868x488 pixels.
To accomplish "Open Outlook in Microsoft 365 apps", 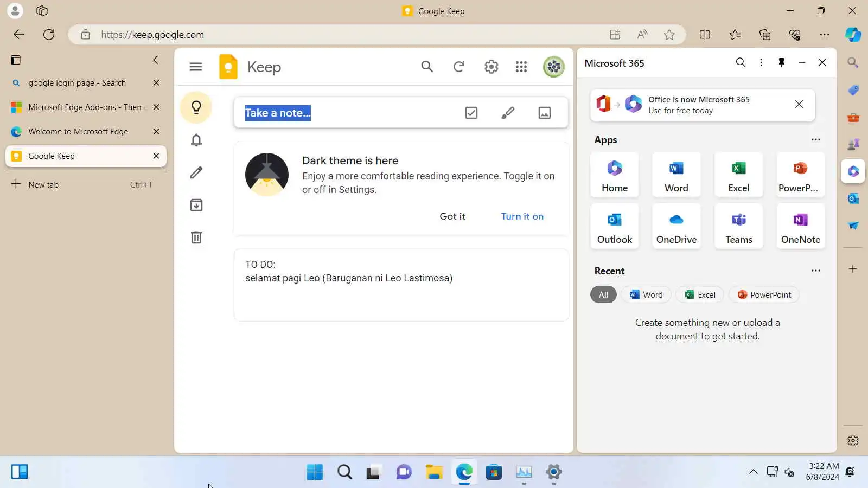I will point(615,226).
